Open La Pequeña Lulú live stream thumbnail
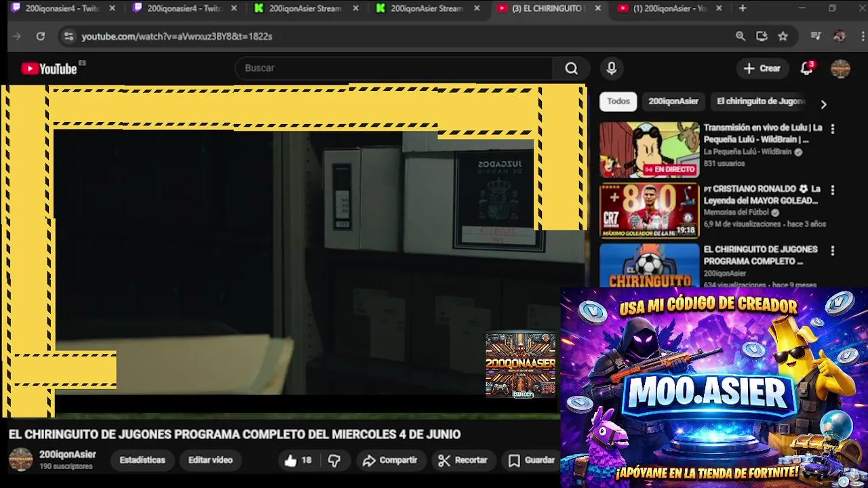Image resolution: width=868 pixels, height=488 pixels. [x=649, y=150]
